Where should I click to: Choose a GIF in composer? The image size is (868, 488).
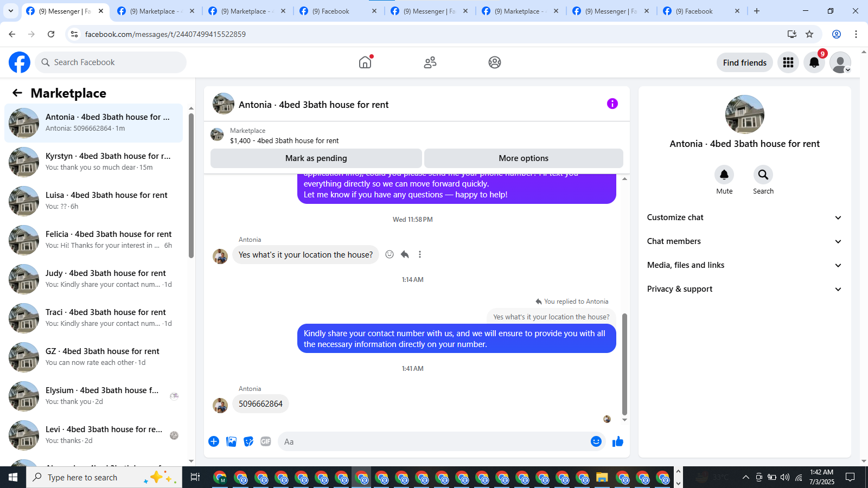point(266,441)
